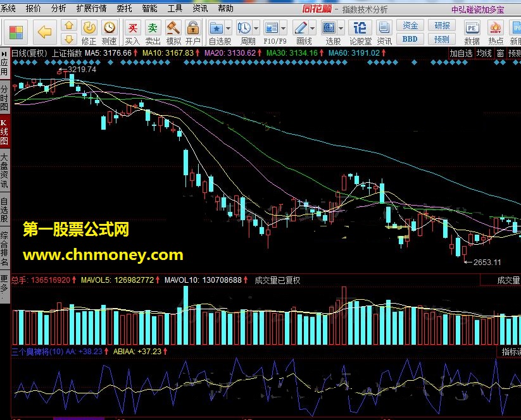Open the 智能 menu

(x=149, y=8)
